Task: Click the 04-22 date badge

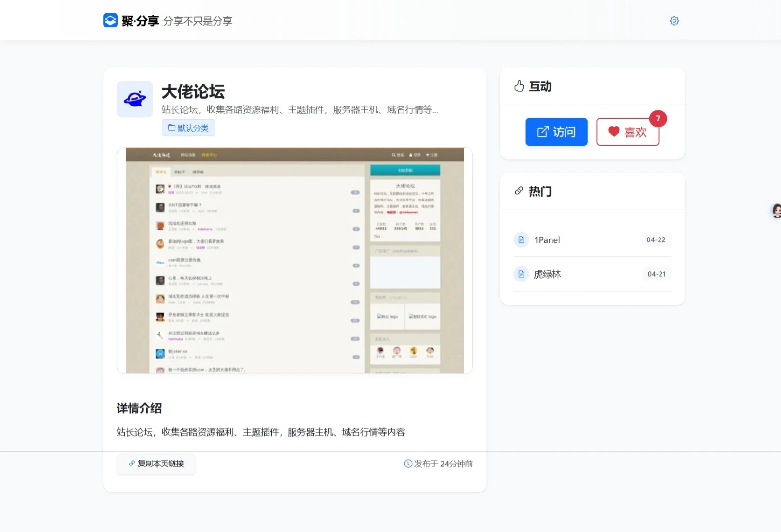Action: (x=656, y=240)
